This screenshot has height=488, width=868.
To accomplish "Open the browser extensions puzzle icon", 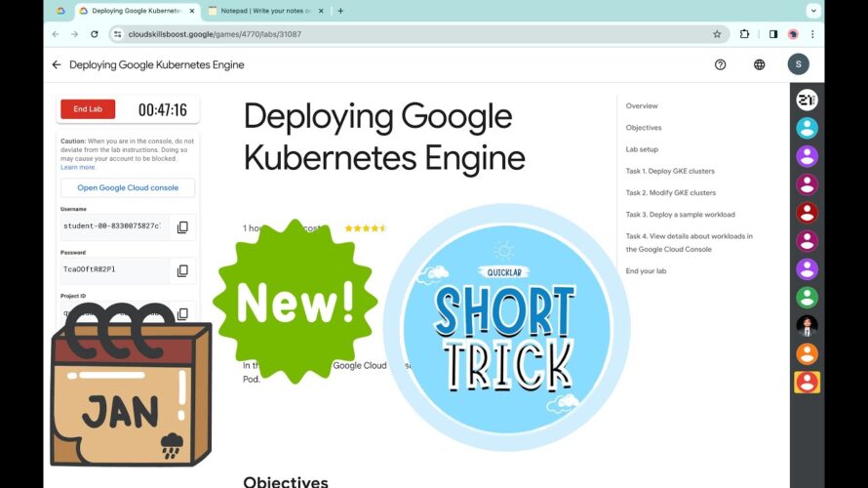I will tap(744, 34).
